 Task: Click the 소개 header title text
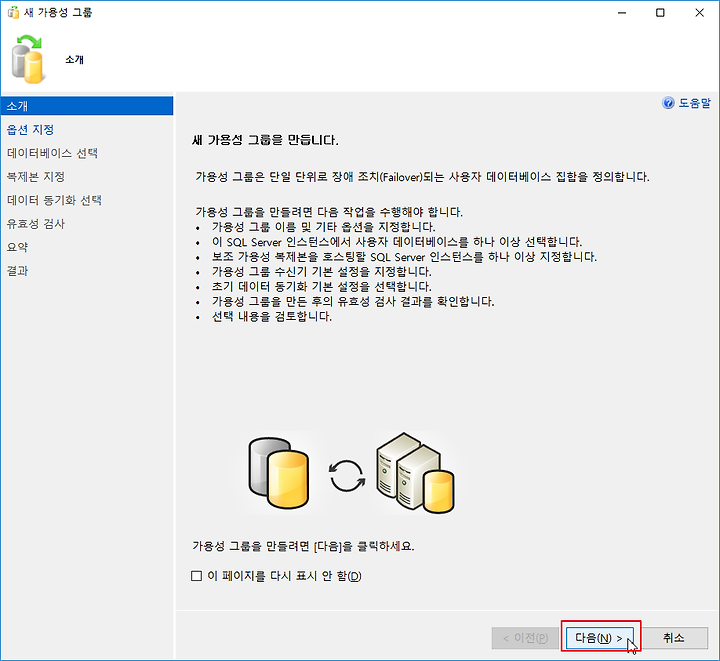pyautogui.click(x=74, y=59)
